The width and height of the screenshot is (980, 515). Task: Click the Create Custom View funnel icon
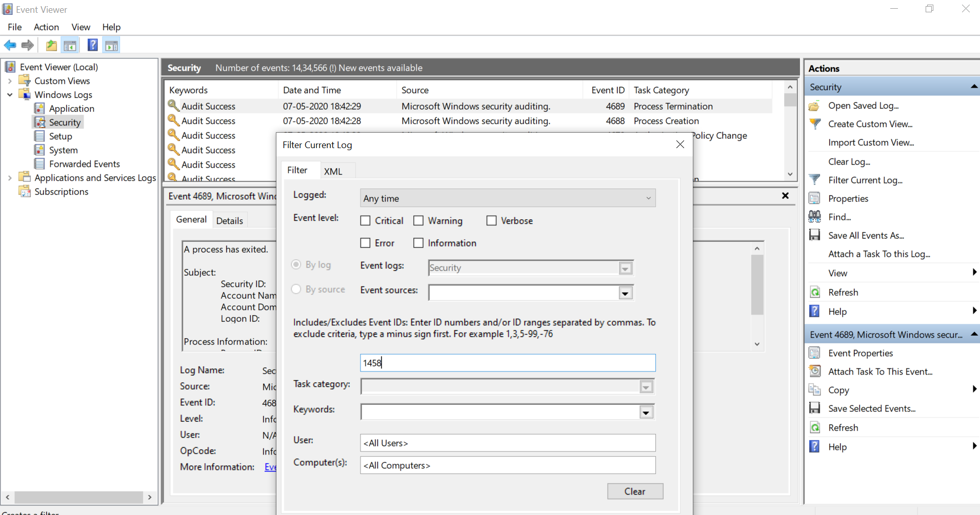[x=814, y=124]
